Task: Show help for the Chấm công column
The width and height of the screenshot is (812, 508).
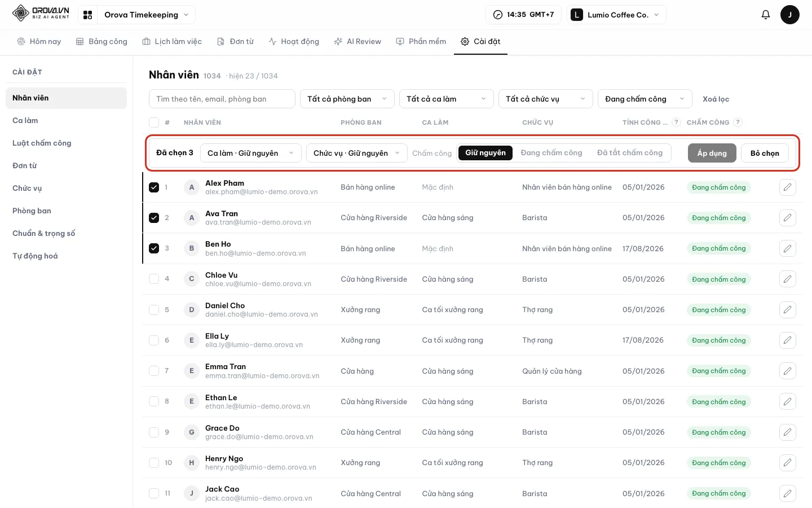Action: pyautogui.click(x=738, y=122)
